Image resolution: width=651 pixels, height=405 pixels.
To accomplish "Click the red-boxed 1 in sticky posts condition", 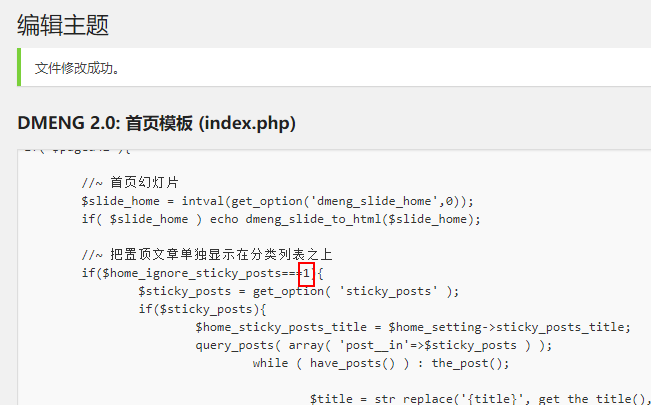I will coord(306,273).
